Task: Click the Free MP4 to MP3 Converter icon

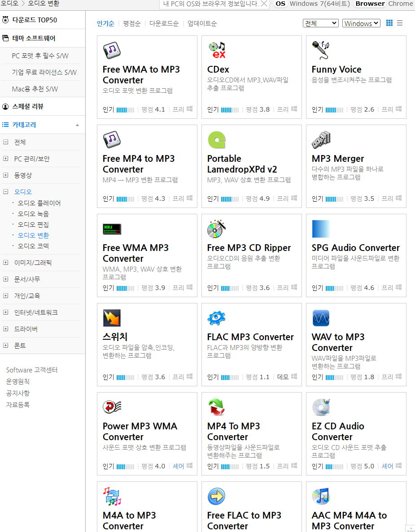Action: point(112,139)
